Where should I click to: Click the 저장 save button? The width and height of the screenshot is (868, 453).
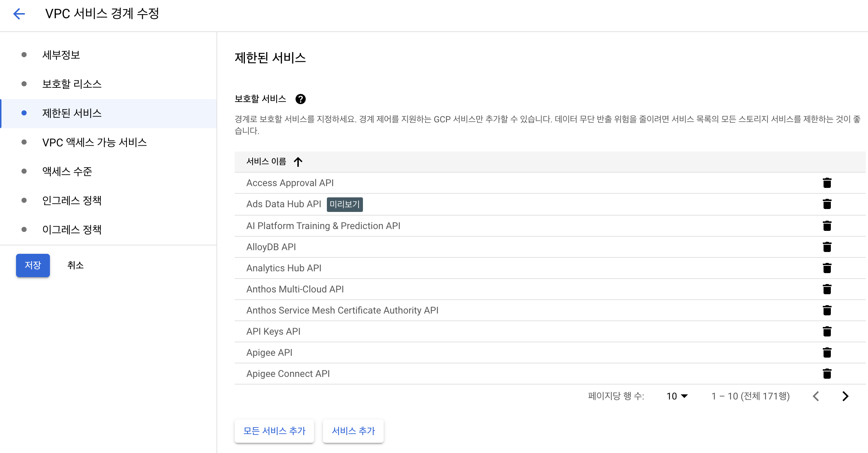pyautogui.click(x=33, y=265)
